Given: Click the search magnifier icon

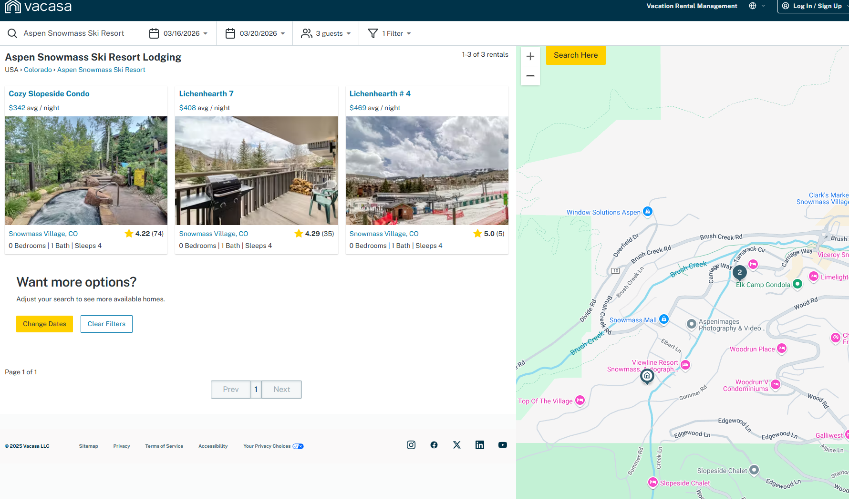Looking at the screenshot, I should coord(12,33).
